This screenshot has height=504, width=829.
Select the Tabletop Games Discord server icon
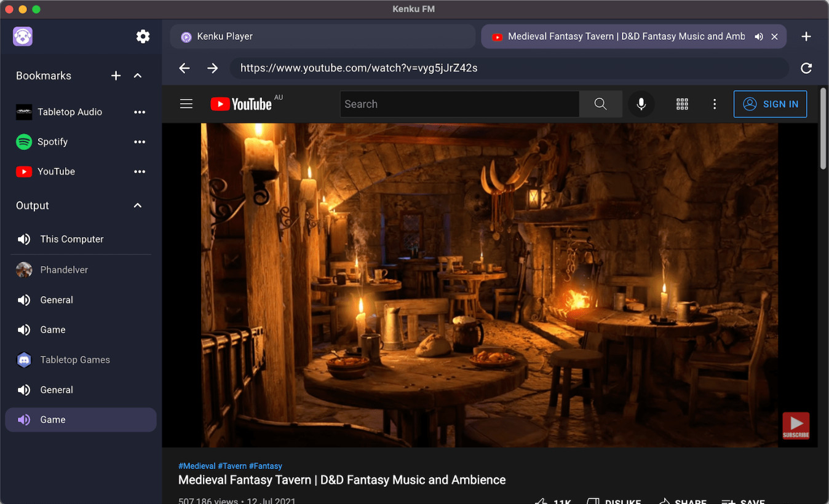coord(24,360)
